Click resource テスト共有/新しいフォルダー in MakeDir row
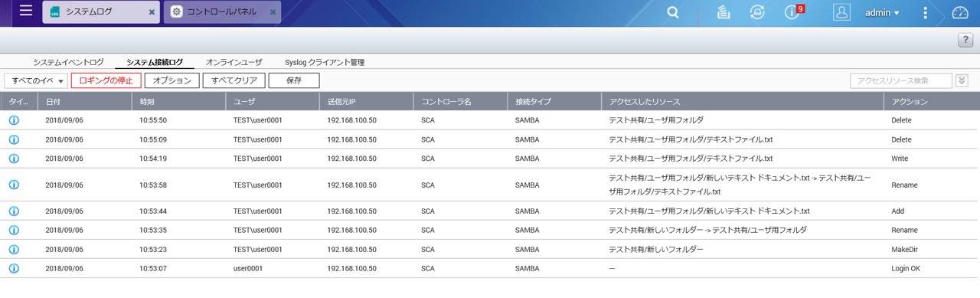This screenshot has height=298, width=980. [655, 249]
